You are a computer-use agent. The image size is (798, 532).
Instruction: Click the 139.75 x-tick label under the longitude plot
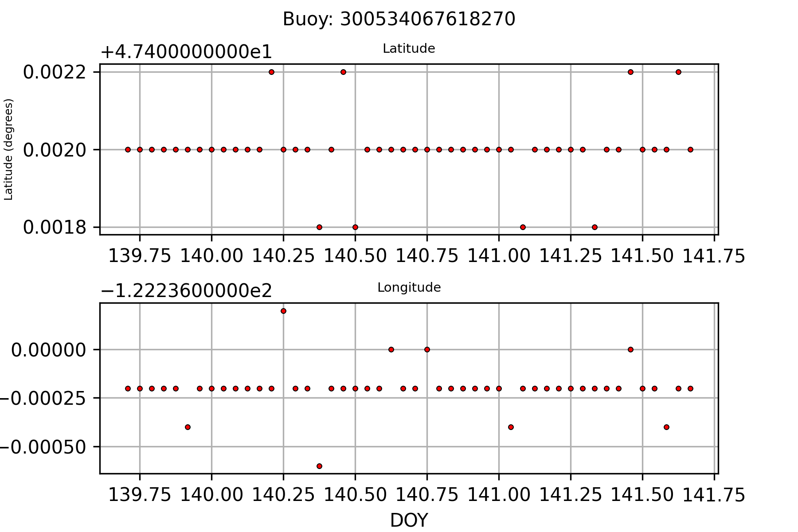click(x=140, y=495)
